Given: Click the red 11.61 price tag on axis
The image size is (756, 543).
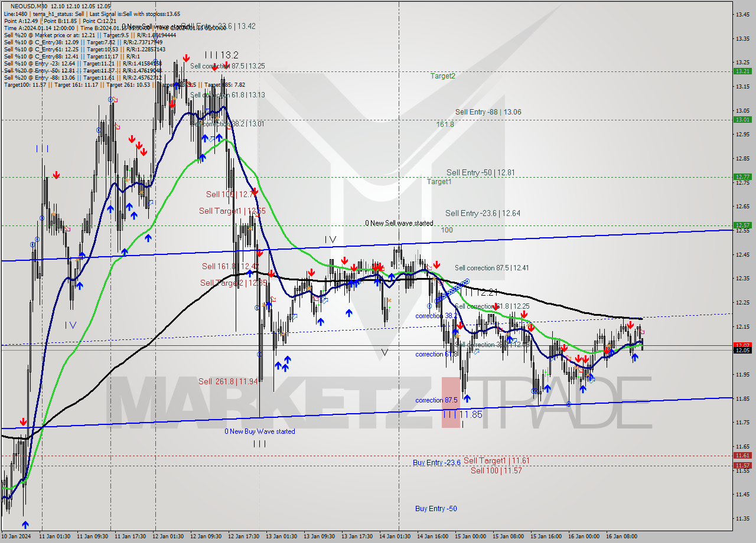Looking at the screenshot, I should (x=742, y=455).
